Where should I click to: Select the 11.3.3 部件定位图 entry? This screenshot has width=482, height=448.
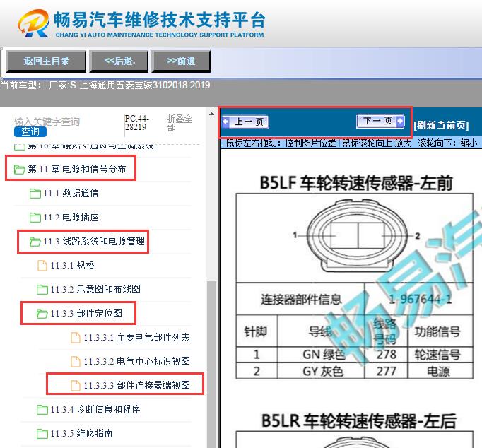click(86, 314)
